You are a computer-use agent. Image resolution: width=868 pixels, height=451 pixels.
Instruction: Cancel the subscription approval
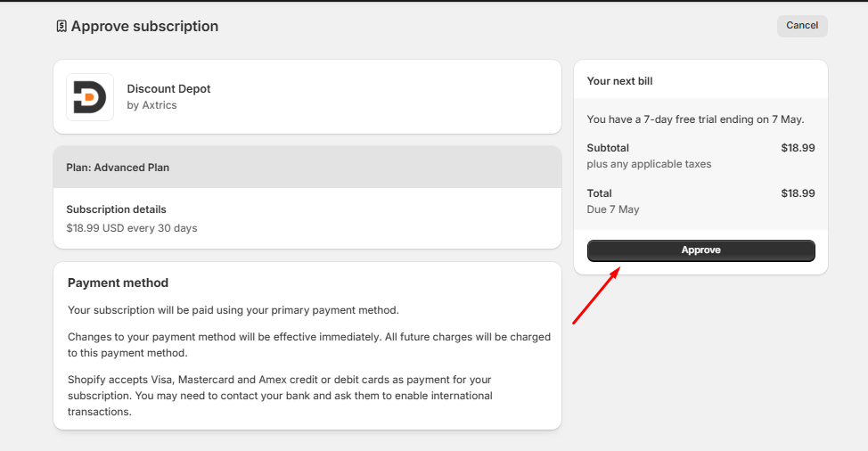802,26
